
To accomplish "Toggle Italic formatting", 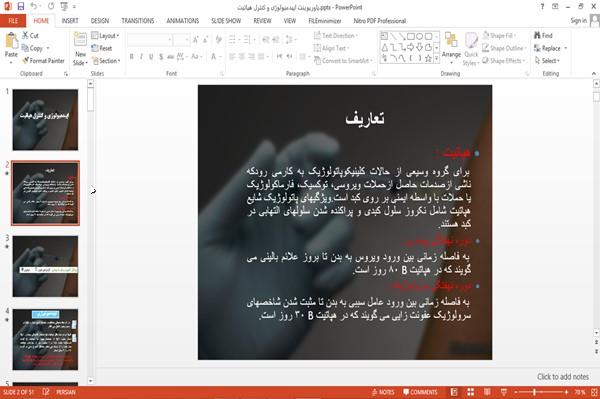I will pyautogui.click(x=141, y=57).
